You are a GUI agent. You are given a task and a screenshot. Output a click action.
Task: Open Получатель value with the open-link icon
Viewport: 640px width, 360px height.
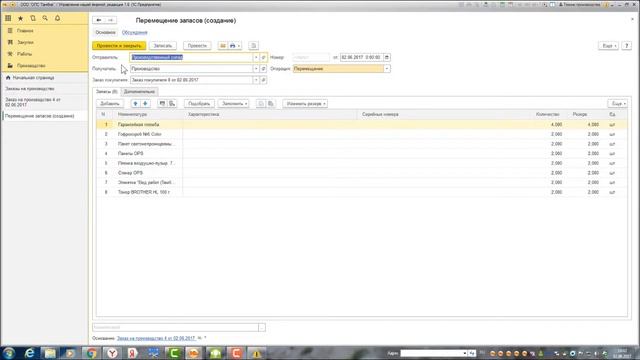(263, 69)
